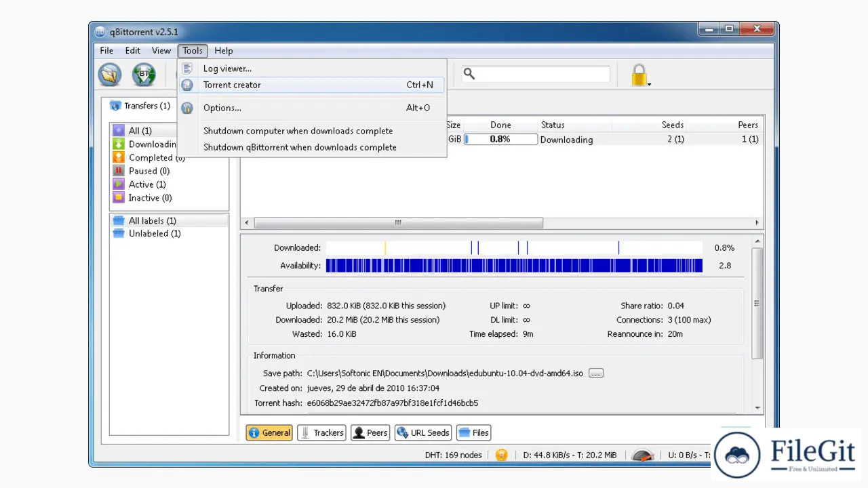This screenshot has height=488, width=868.
Task: Click the 0.8% progress bar of the torrent
Action: tap(500, 140)
